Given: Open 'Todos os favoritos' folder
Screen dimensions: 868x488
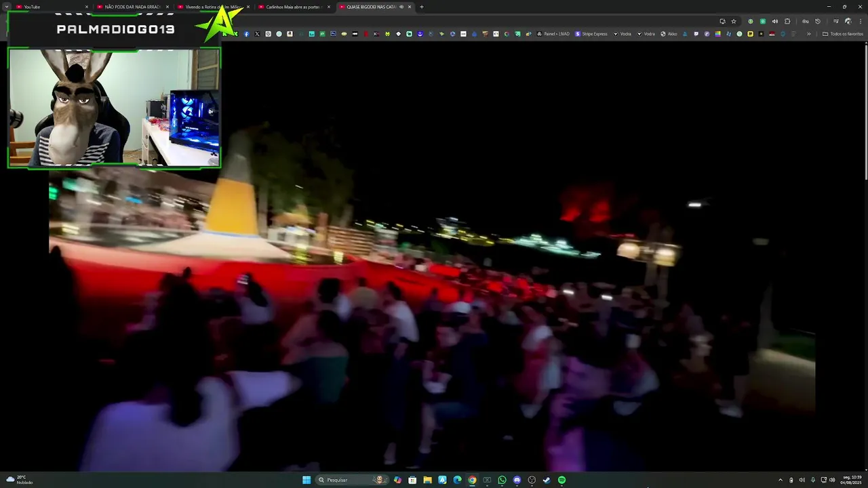Looking at the screenshot, I should 843,34.
